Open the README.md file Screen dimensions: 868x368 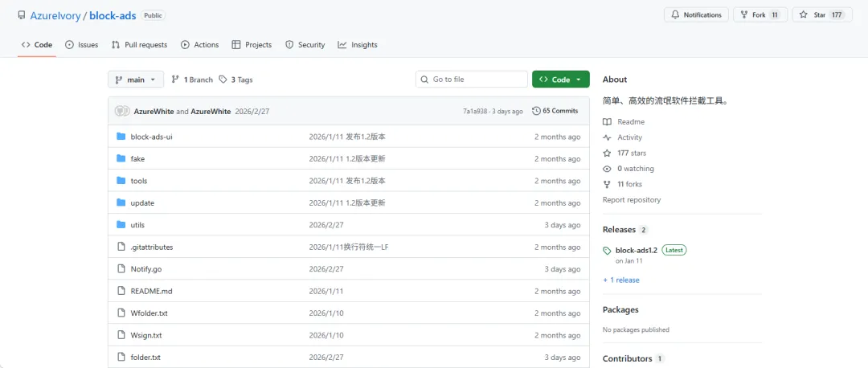click(x=152, y=291)
